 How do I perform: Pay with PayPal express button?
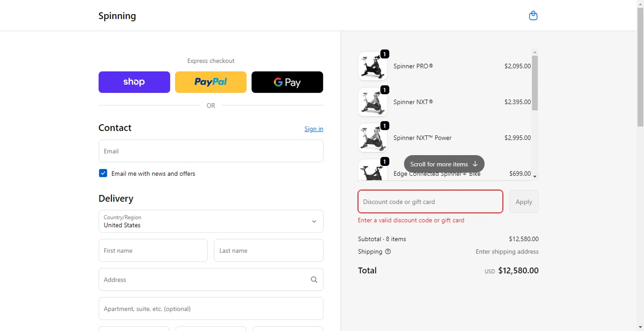pos(211,82)
